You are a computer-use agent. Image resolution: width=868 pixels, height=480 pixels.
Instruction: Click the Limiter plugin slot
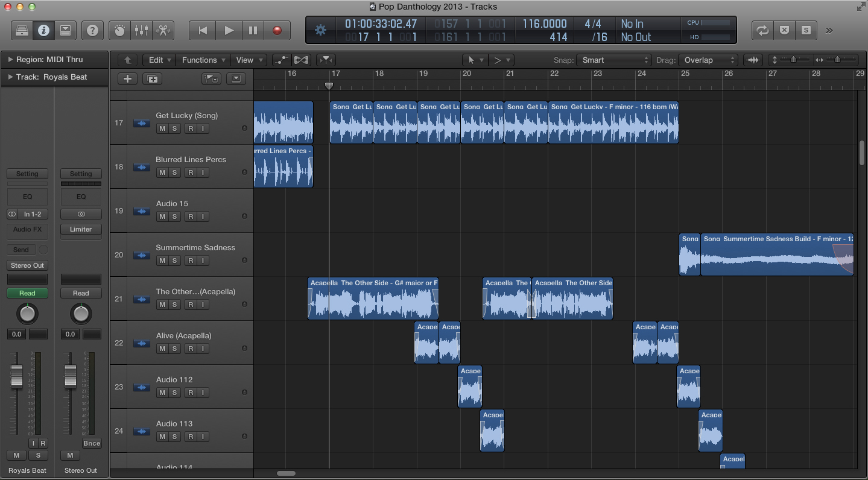(81, 229)
